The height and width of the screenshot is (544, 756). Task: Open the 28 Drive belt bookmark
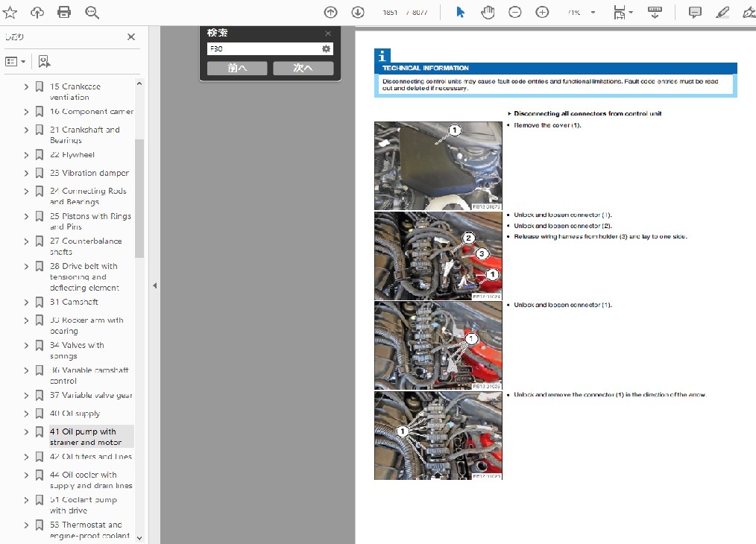[84, 277]
